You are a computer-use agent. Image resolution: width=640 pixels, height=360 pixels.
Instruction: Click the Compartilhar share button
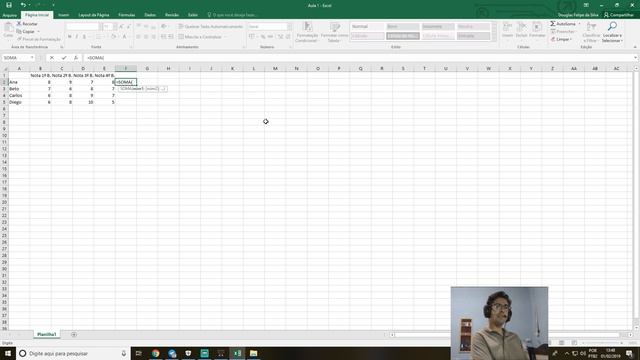618,15
